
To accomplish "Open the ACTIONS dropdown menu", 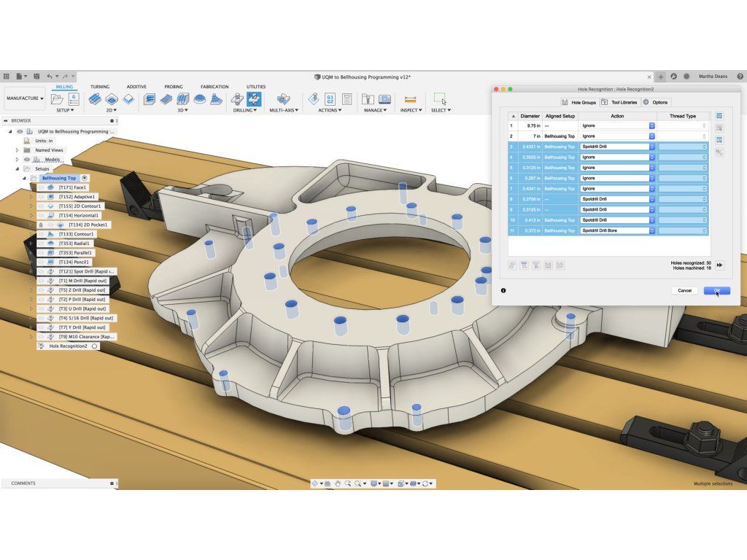I will coord(330,111).
